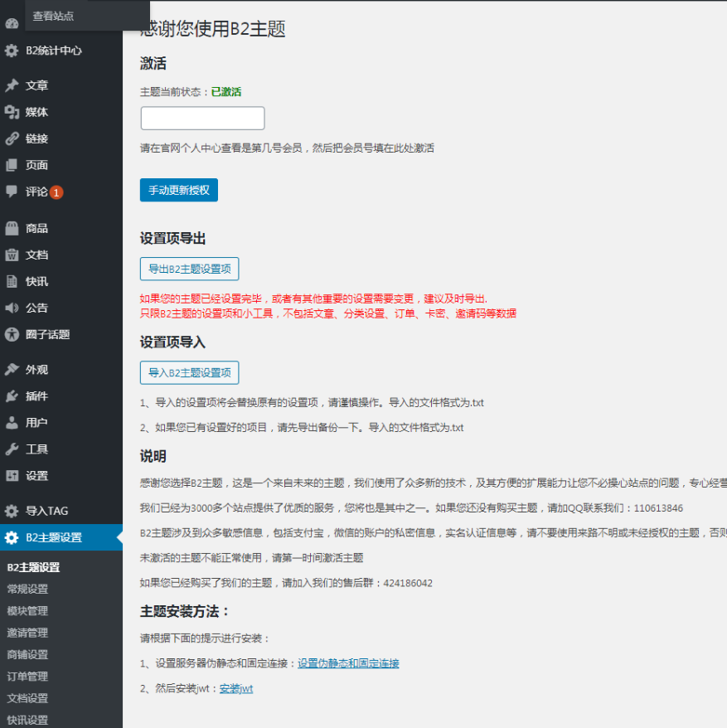Open 常规设置 submenu item
727x728 pixels.
coord(27,589)
